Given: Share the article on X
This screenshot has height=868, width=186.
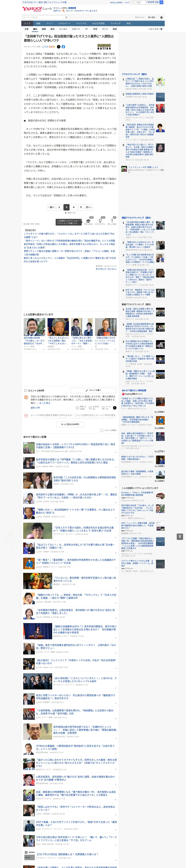Looking at the screenshot, I should coord(59,47).
